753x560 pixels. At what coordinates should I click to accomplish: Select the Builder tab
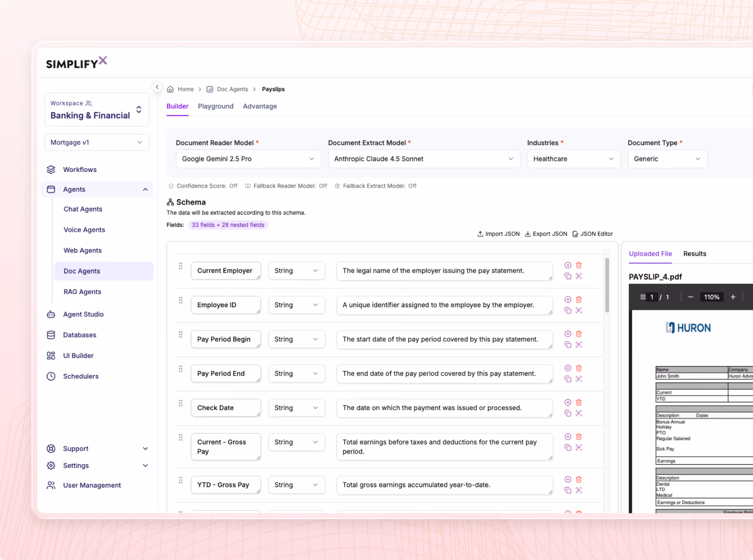[x=177, y=106]
